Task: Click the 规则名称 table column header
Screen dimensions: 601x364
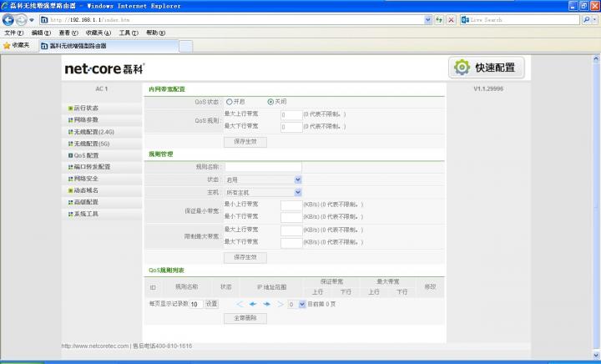Action: tap(187, 286)
